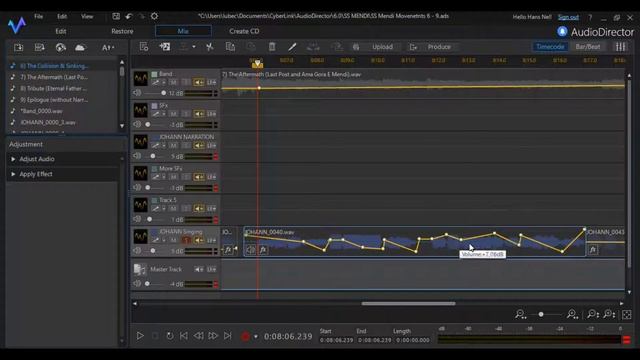Expand the Apply Effect section
The image size is (640, 360).
(13, 174)
